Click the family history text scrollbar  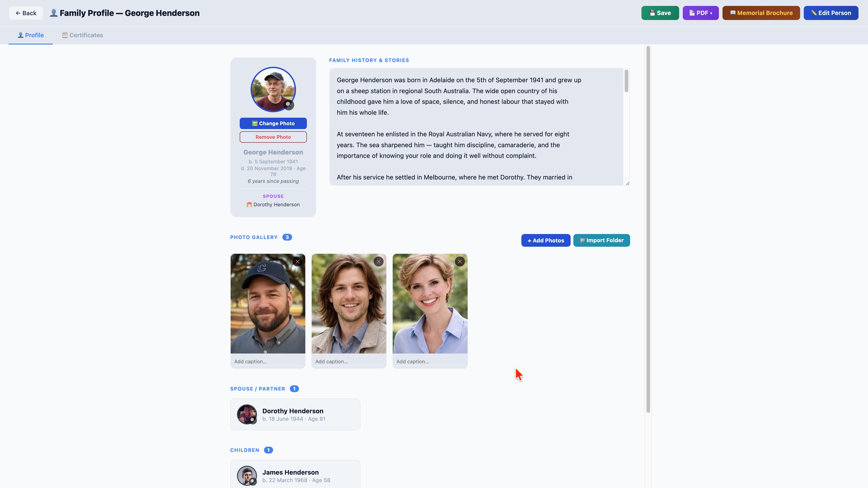(x=626, y=81)
